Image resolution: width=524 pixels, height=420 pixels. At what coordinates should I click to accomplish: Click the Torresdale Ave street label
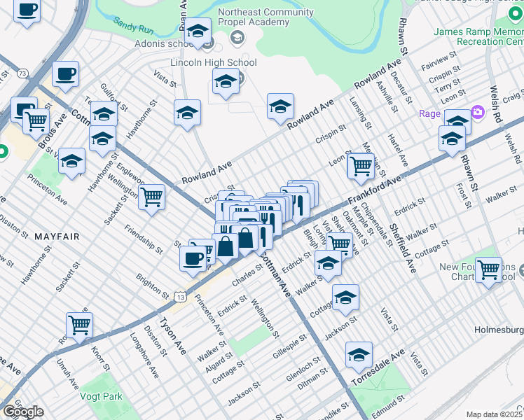378,367
